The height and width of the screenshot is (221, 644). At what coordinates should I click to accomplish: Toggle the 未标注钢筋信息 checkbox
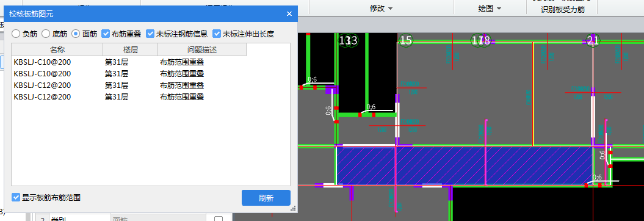tap(150, 34)
